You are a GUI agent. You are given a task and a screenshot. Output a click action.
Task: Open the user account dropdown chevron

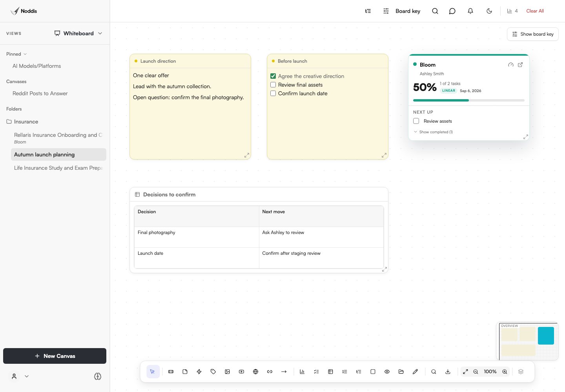pos(27,376)
